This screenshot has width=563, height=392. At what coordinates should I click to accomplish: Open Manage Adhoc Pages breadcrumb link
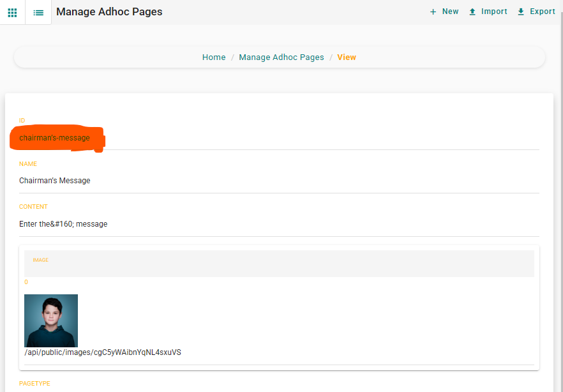tap(281, 57)
